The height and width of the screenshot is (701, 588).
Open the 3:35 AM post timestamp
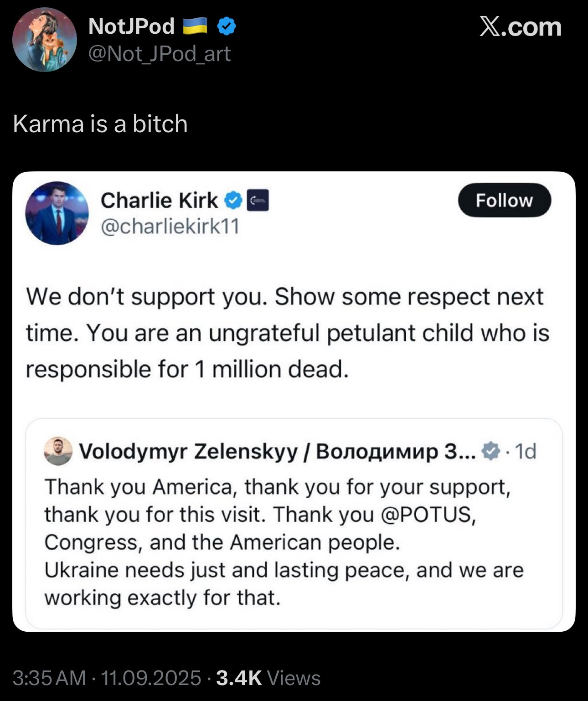(49, 678)
